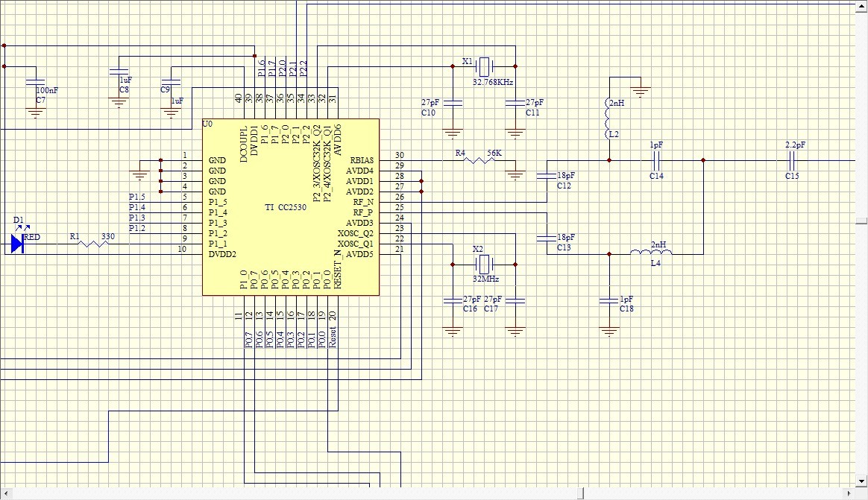The image size is (868, 500).
Task: Select the 'U0' designator text
Action: [207, 124]
